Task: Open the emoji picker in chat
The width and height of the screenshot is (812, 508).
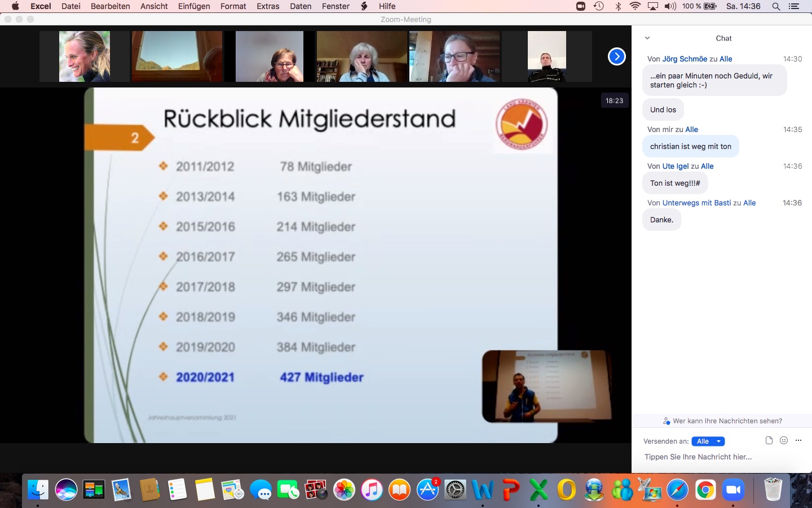Action: [783, 440]
